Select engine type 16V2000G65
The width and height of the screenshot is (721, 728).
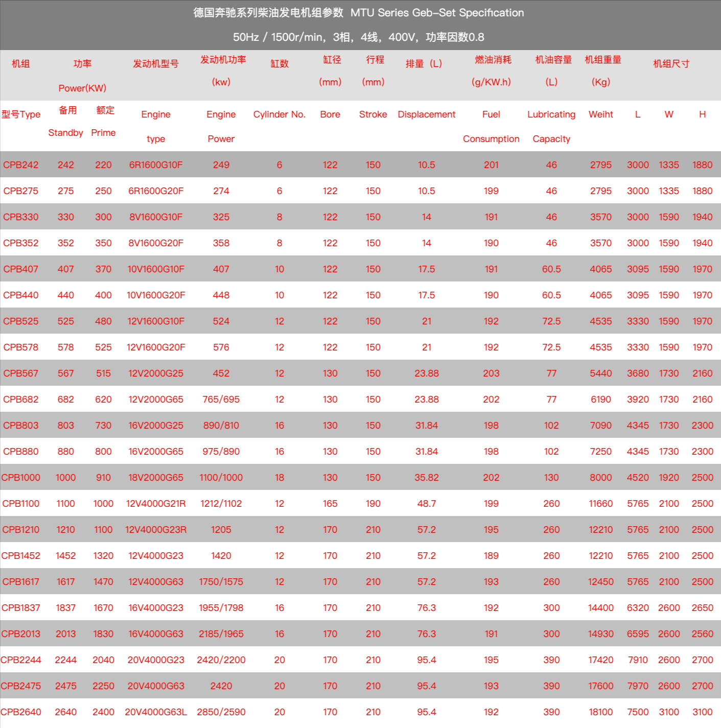pos(156,452)
